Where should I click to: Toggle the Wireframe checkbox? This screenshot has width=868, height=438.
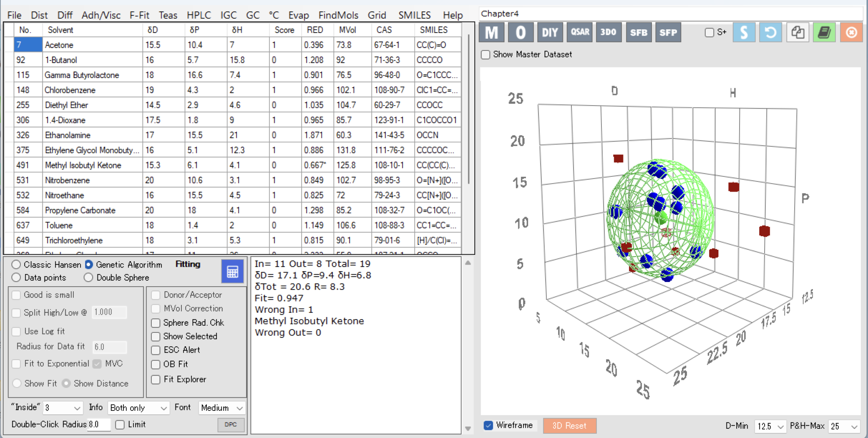point(489,425)
